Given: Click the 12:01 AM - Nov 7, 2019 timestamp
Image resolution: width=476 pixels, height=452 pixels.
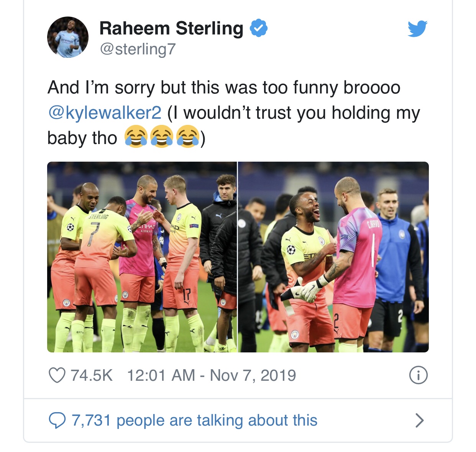Looking at the screenshot, I should 212,375.
